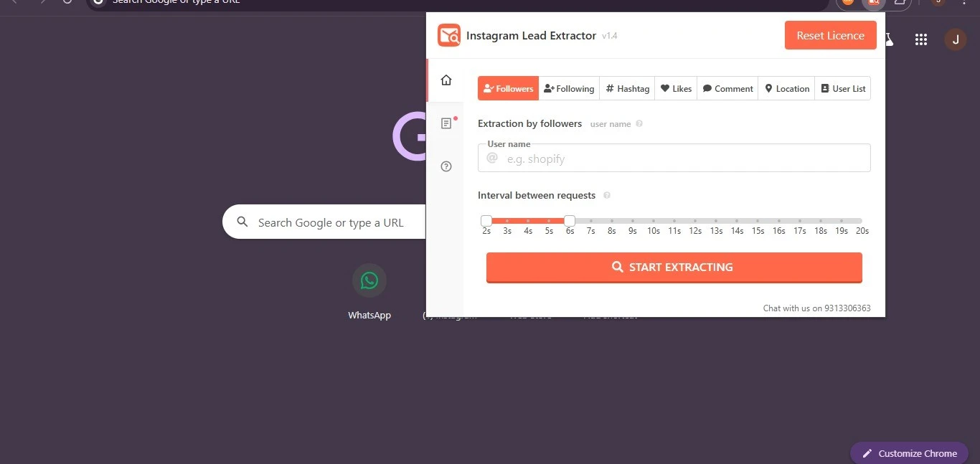Focus the User name input field
This screenshot has height=464, width=980.
674,158
